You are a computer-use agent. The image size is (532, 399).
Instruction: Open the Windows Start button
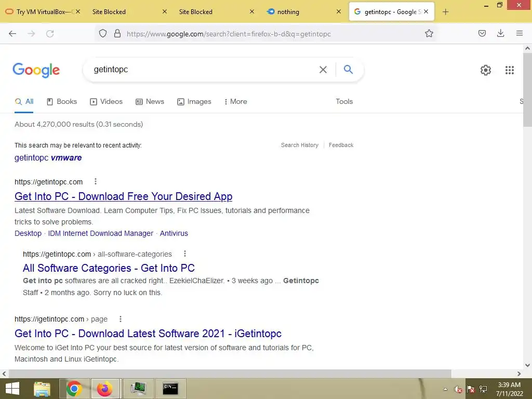click(12, 389)
